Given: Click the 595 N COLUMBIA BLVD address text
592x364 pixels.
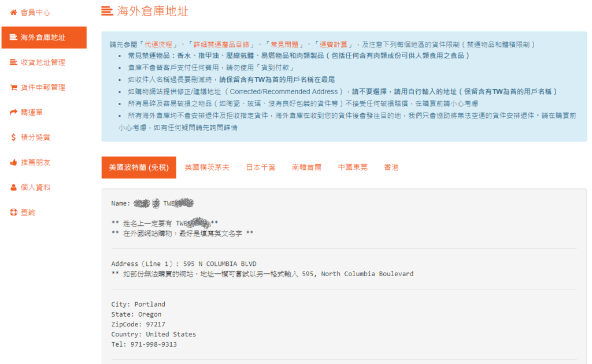Looking at the screenshot, I should tap(220, 263).
